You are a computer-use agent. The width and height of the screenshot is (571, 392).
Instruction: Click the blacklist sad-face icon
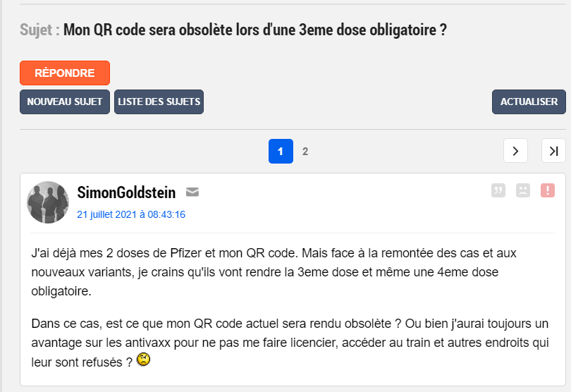point(522,190)
